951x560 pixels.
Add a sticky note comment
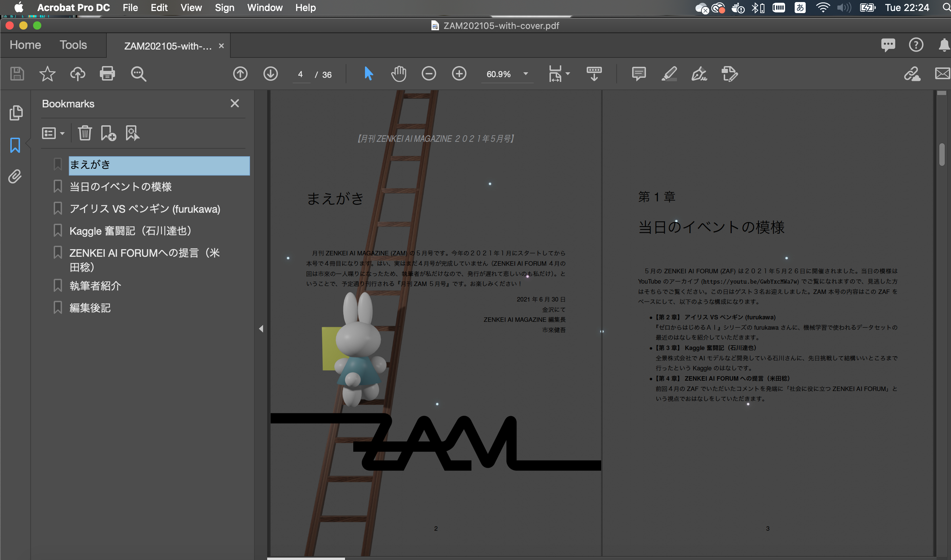click(639, 74)
